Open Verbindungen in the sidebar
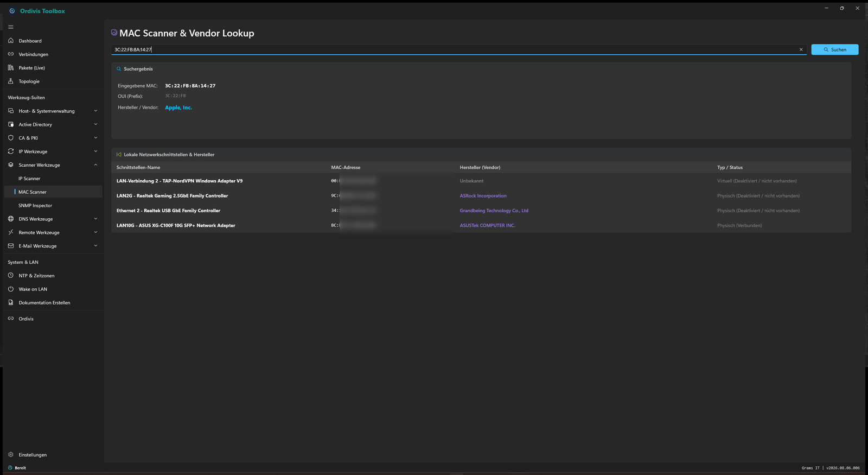Image resolution: width=868 pixels, height=475 pixels. tap(53, 54)
